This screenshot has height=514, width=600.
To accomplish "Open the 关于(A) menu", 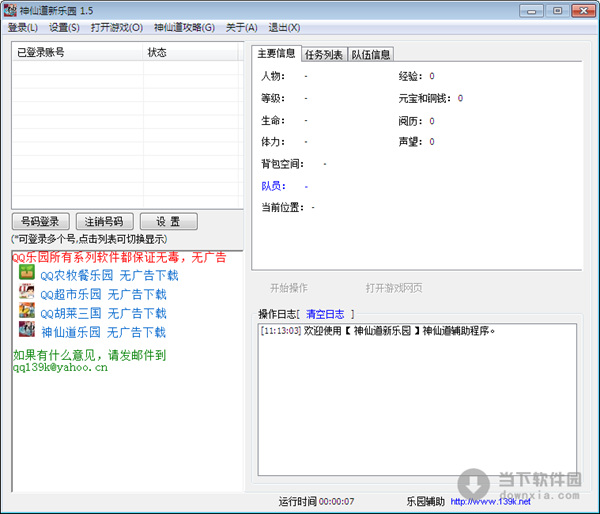I will [x=240, y=27].
